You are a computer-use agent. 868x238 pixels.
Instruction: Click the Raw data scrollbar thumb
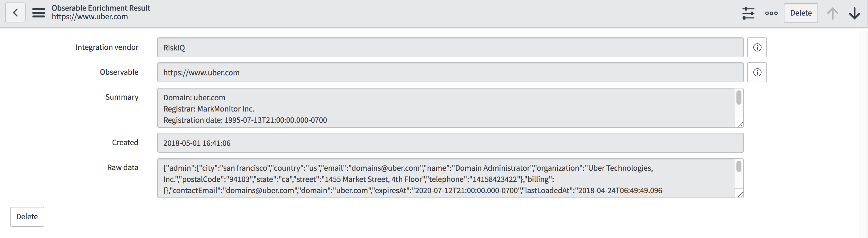coord(739,167)
